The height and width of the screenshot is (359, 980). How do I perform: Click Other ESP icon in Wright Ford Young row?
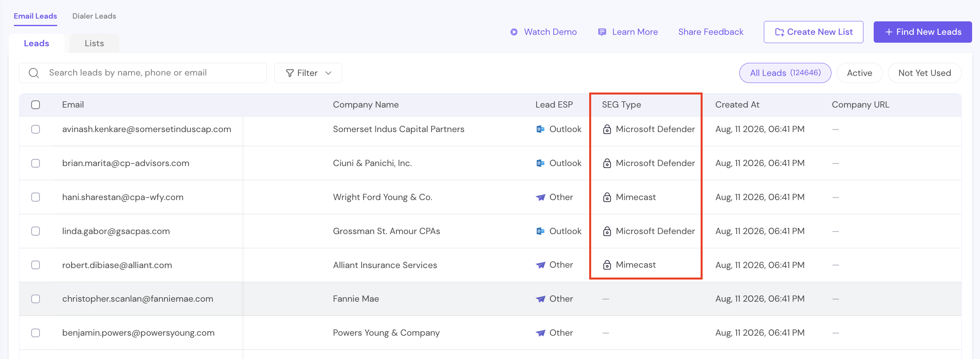tap(540, 197)
